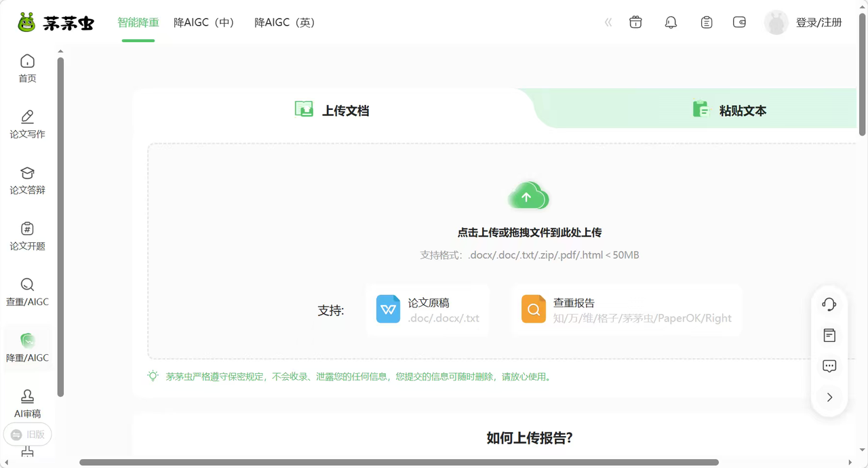
Task: Click the blue WPS document icon
Action: 389,309
